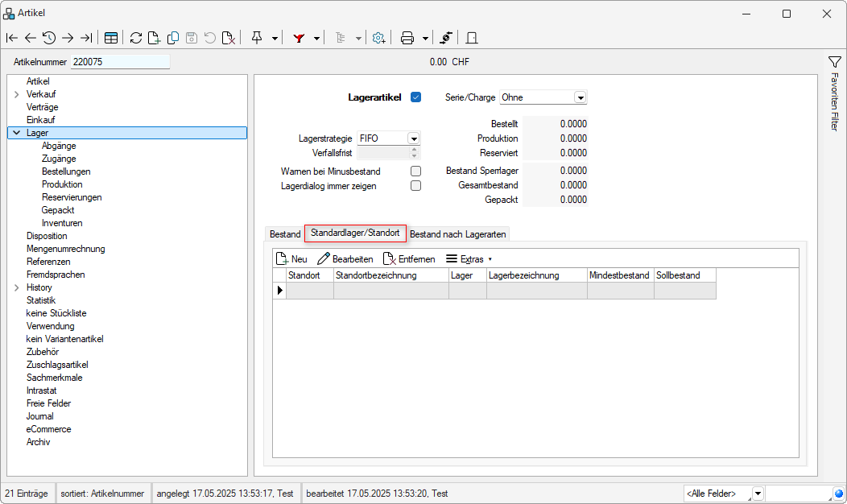Click the Artikelnummer input field
The width and height of the screenshot is (847, 504).
coord(120,62)
